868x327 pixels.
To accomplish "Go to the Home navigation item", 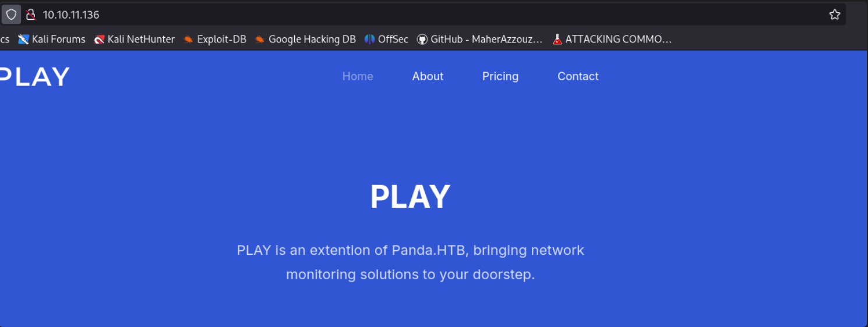I will 358,76.
